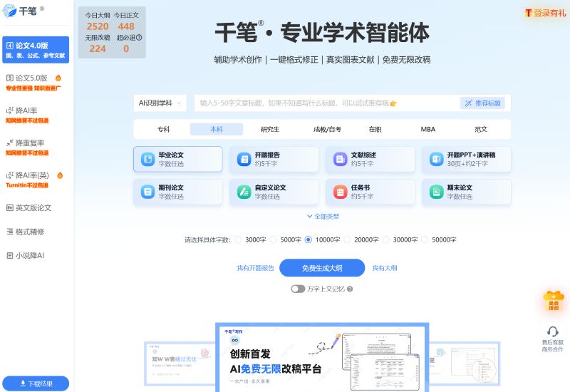
Task: Click the 毕业论文 document icon
Action: [147, 159]
